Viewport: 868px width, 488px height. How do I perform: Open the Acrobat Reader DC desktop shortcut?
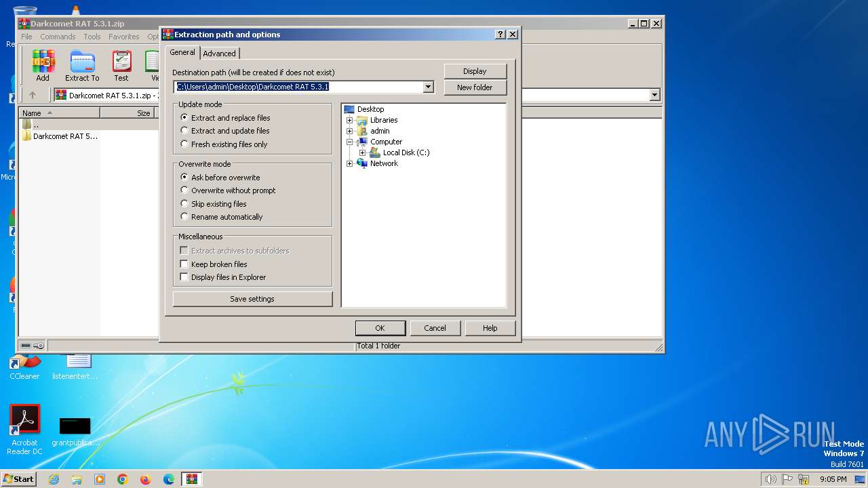coord(24,430)
